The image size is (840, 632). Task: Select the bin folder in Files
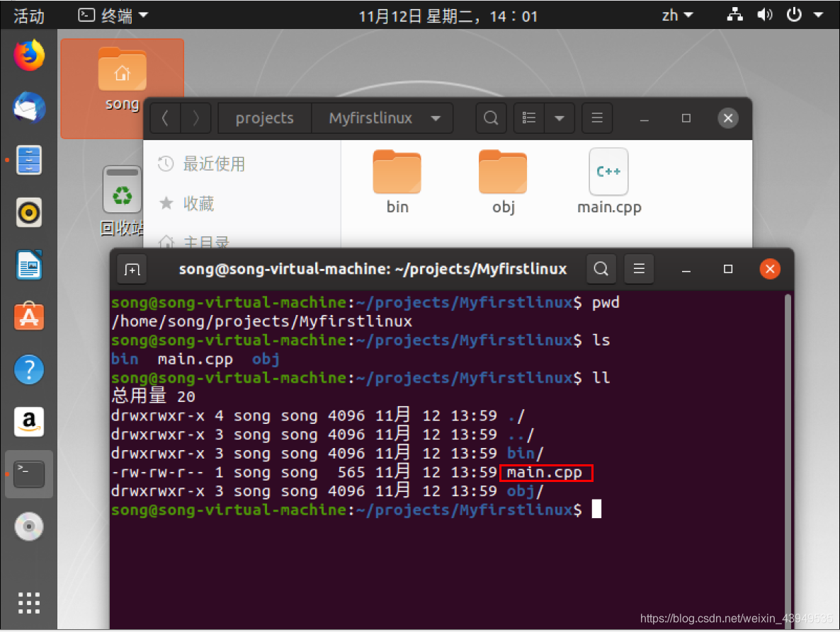(397, 183)
